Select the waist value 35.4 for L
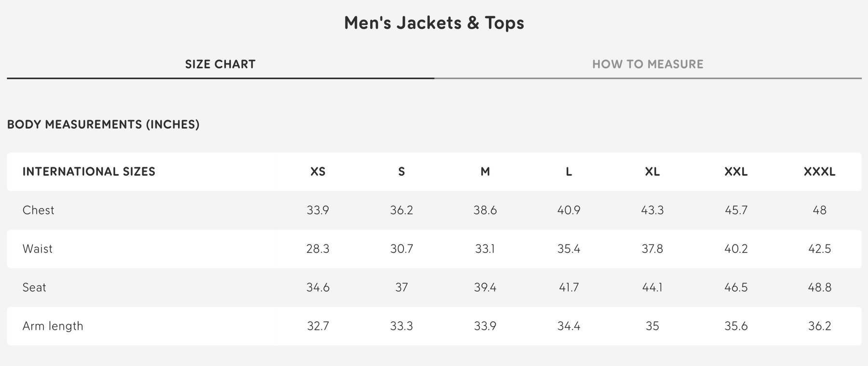 point(569,248)
